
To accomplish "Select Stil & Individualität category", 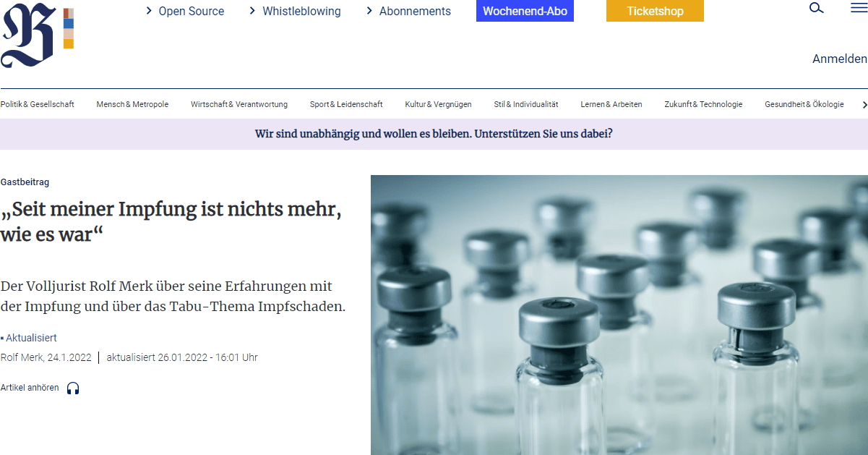I will [526, 104].
